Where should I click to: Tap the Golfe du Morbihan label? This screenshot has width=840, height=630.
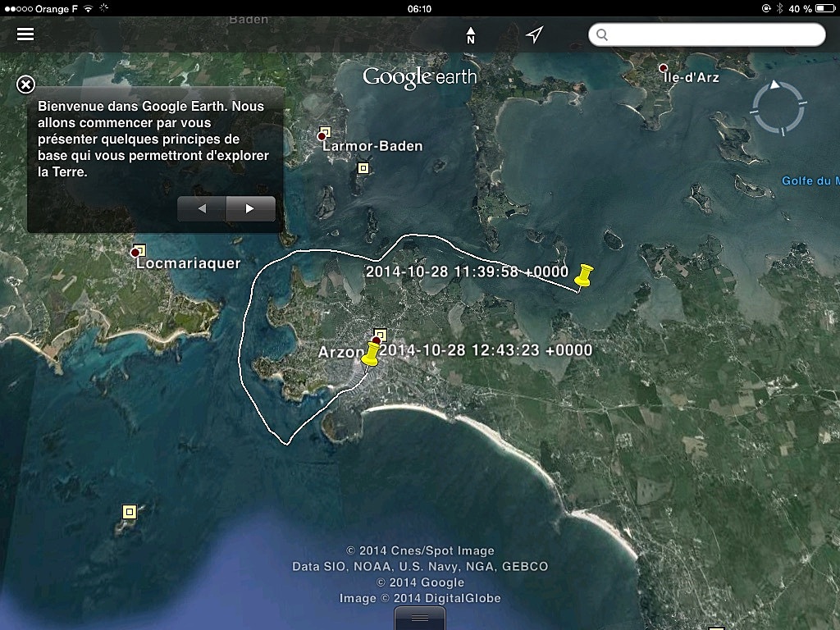click(x=810, y=180)
